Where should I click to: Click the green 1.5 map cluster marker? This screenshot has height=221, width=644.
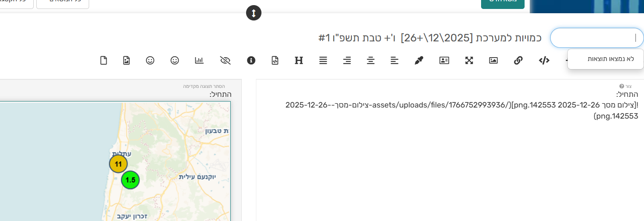131,180
